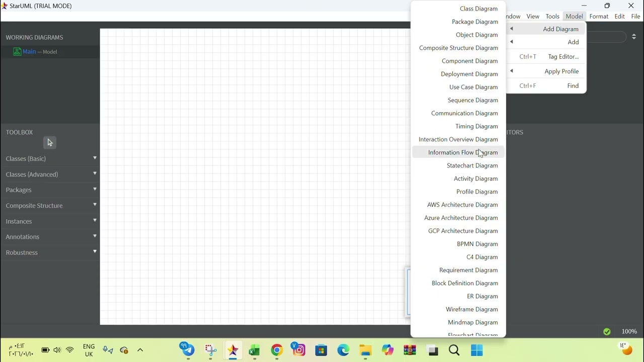Image resolution: width=644 pixels, height=362 pixels.
Task: Open WinRAR from the taskbar
Action: (x=410, y=350)
